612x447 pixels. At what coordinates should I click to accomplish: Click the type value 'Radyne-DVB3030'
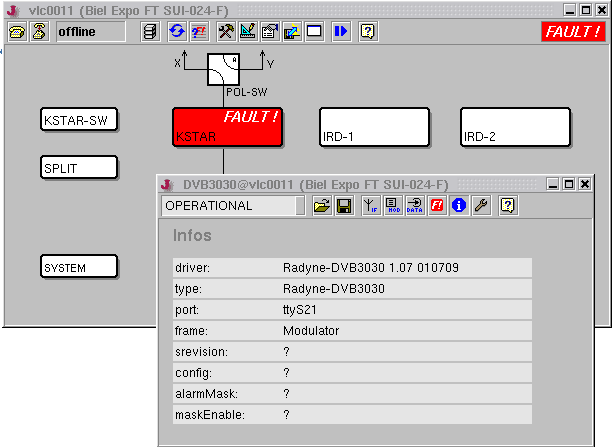point(334,289)
